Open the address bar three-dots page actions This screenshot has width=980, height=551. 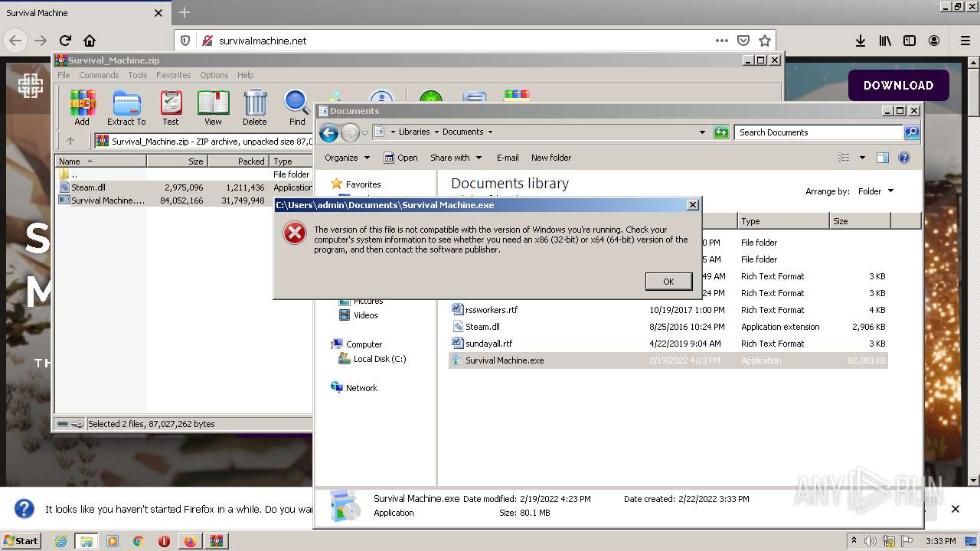point(721,41)
